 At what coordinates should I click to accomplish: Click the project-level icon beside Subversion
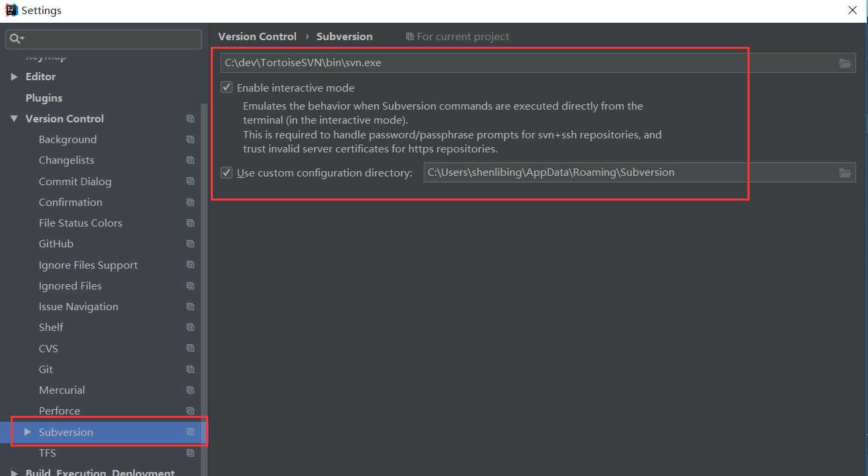pyautogui.click(x=190, y=432)
